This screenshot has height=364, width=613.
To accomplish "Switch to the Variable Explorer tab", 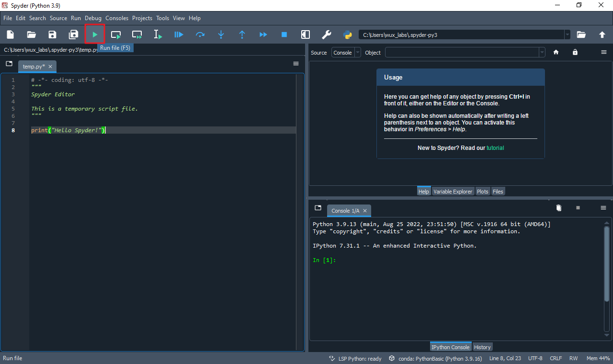I will [x=453, y=191].
